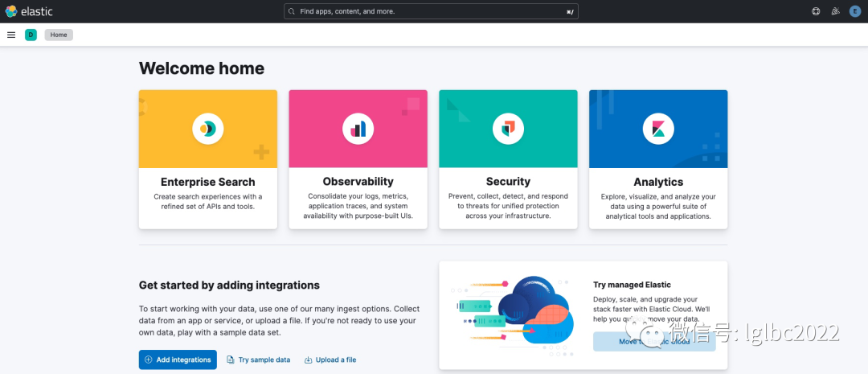Click the Observability description text
868x374 pixels.
click(358, 206)
